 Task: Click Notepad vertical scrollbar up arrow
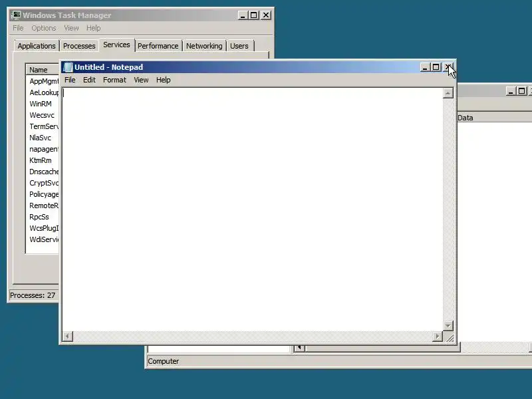[448, 93]
